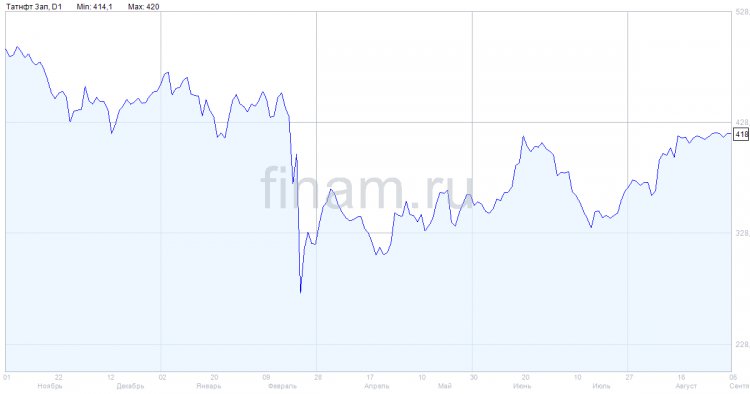Select the 02 Январь date label

click(x=209, y=382)
